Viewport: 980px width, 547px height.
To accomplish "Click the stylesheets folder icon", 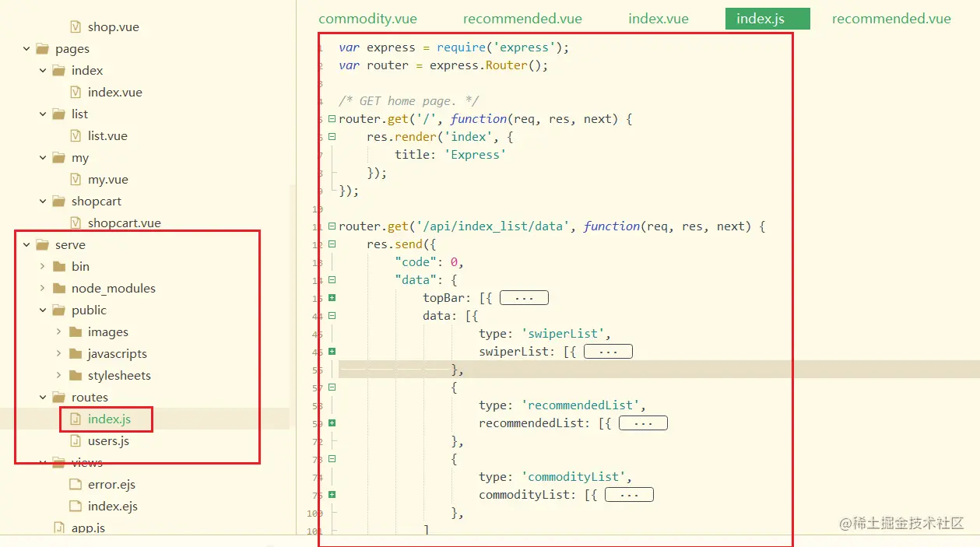I will tap(75, 375).
